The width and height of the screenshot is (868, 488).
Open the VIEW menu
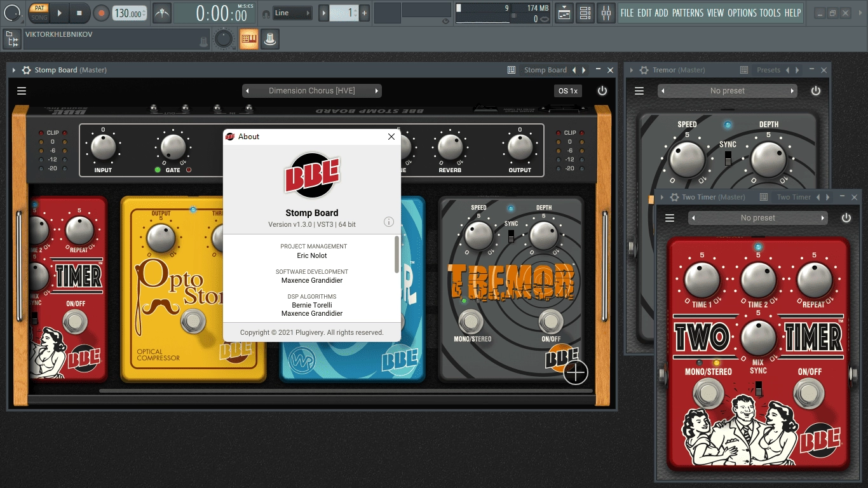(715, 13)
